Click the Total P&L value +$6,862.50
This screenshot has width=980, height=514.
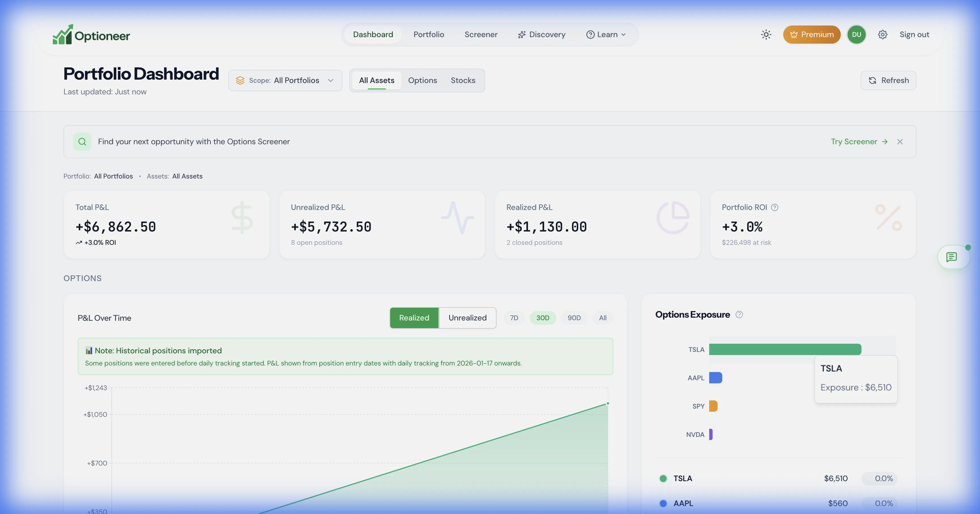click(116, 227)
